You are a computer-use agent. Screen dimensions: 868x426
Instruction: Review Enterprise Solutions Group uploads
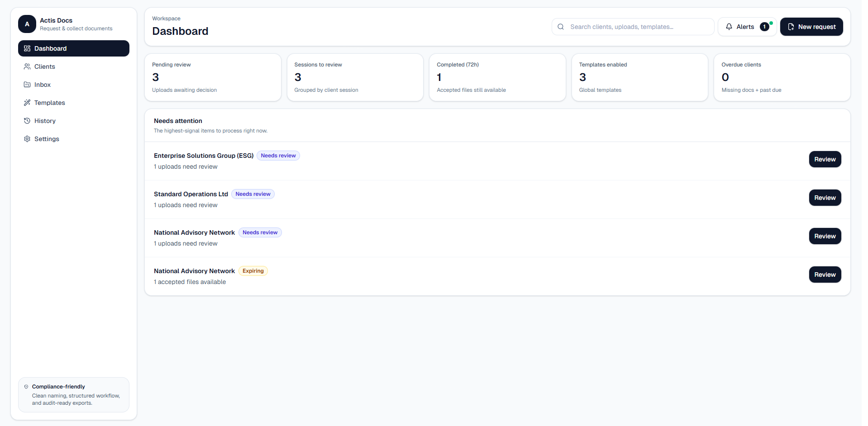pos(825,159)
